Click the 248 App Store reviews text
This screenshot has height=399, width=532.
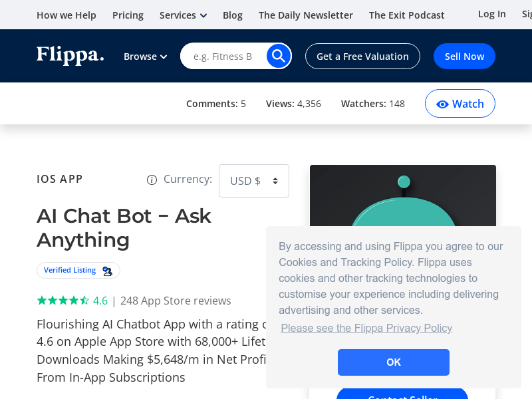[176, 301]
